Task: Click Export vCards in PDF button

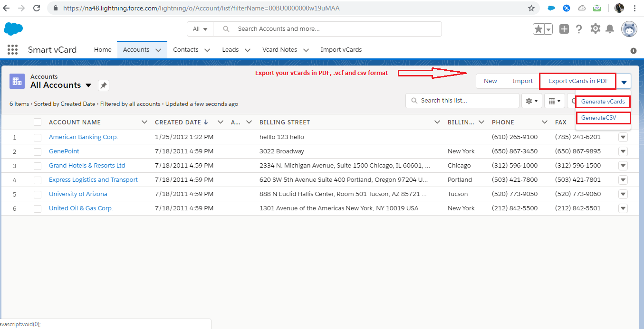Action: coord(578,81)
